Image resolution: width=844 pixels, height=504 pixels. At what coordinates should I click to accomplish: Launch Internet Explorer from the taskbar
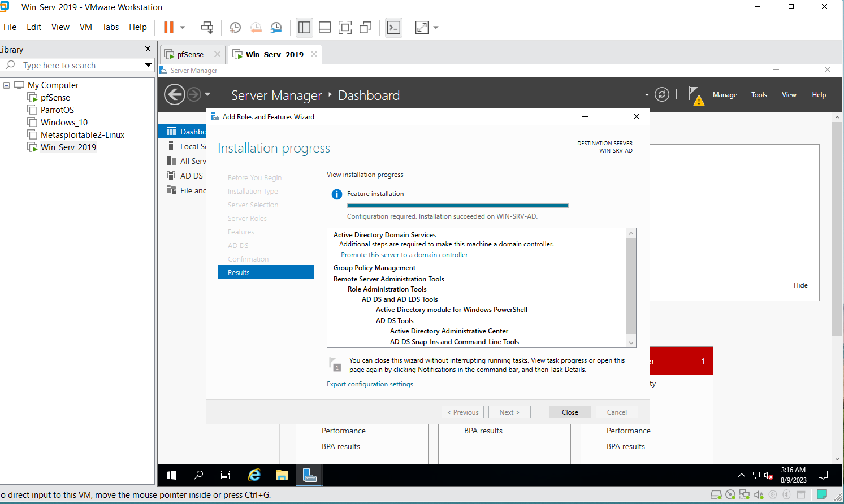pos(254,475)
